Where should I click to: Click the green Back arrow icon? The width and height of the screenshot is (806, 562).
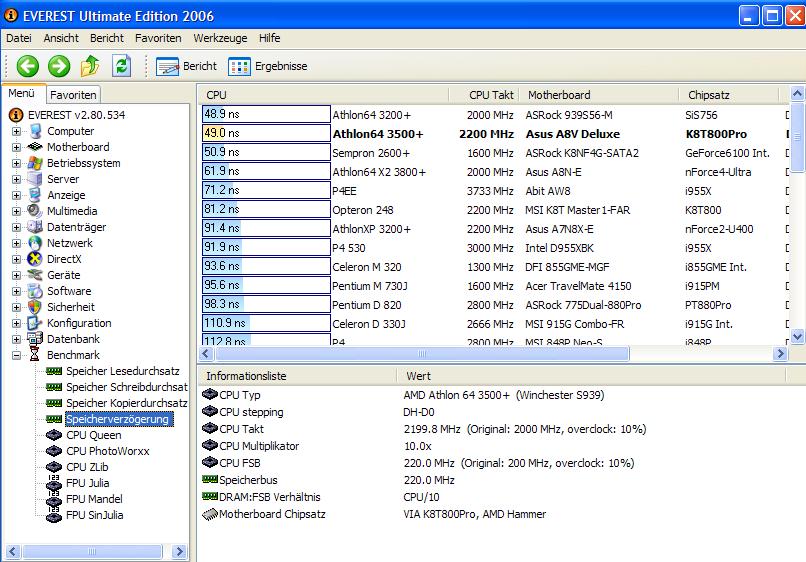click(28, 66)
